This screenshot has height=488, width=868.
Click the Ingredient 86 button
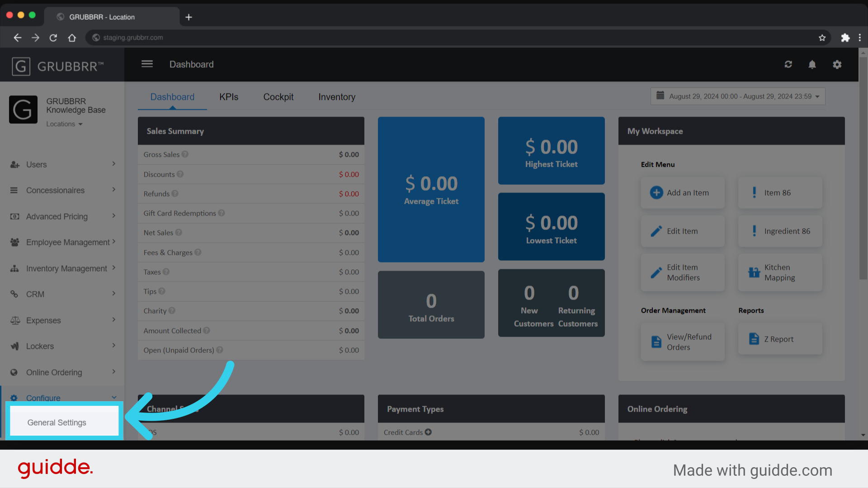pos(780,231)
